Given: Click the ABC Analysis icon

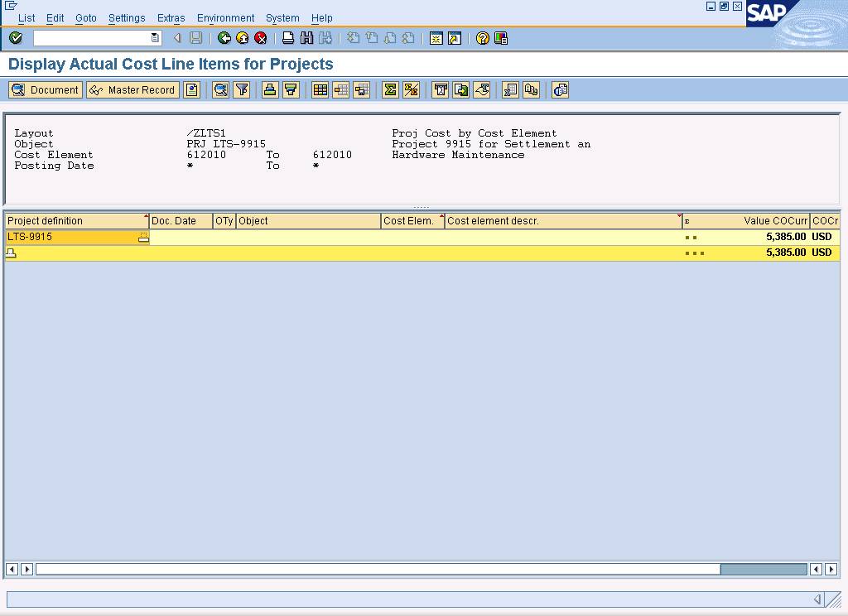Looking at the screenshot, I should coord(531,89).
